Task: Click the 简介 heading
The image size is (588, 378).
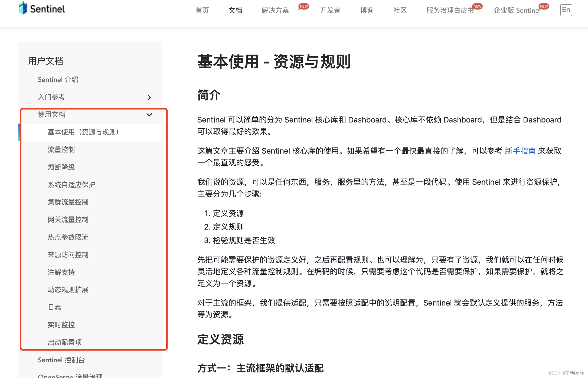Action: coord(209,95)
